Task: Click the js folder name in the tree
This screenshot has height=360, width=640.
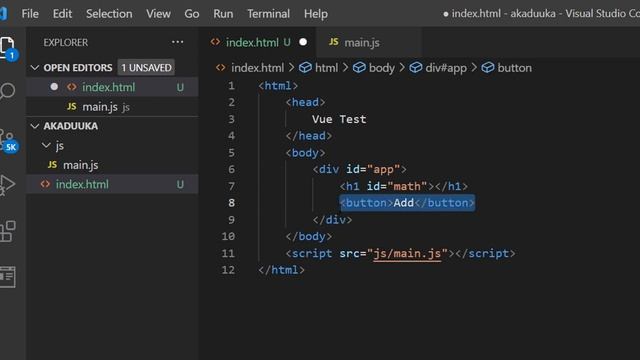Action: click(x=60, y=145)
